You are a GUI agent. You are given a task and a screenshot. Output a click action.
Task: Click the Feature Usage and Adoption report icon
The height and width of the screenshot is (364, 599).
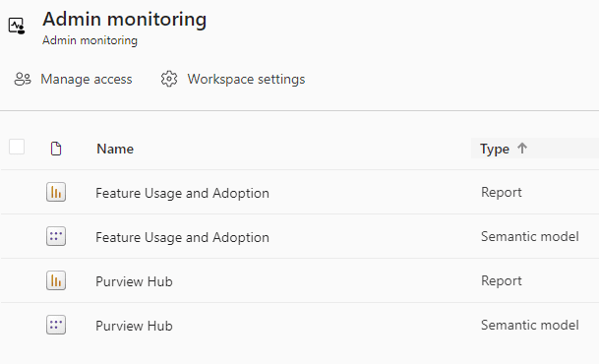[x=56, y=192]
